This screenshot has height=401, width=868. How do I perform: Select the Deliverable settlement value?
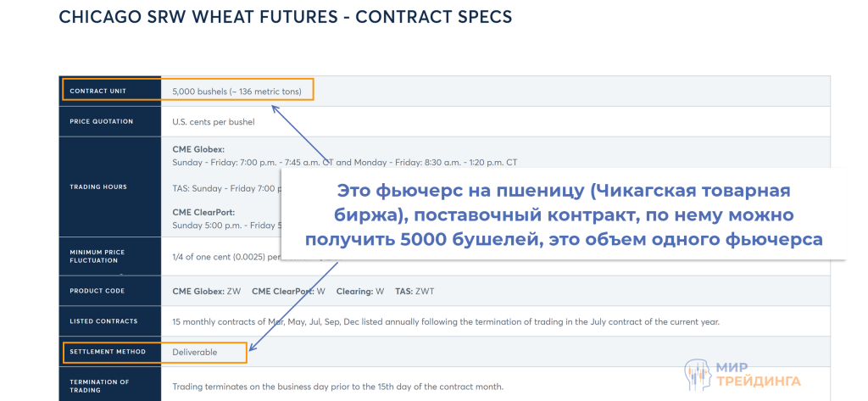(195, 352)
